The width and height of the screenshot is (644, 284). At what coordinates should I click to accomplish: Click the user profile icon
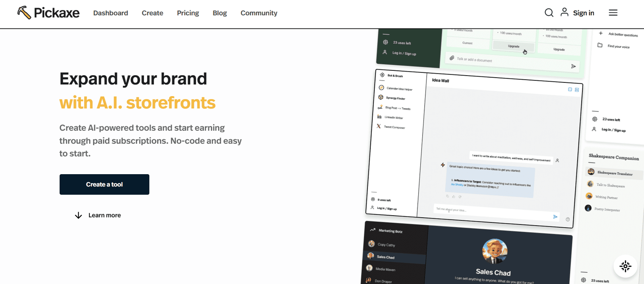tap(564, 12)
